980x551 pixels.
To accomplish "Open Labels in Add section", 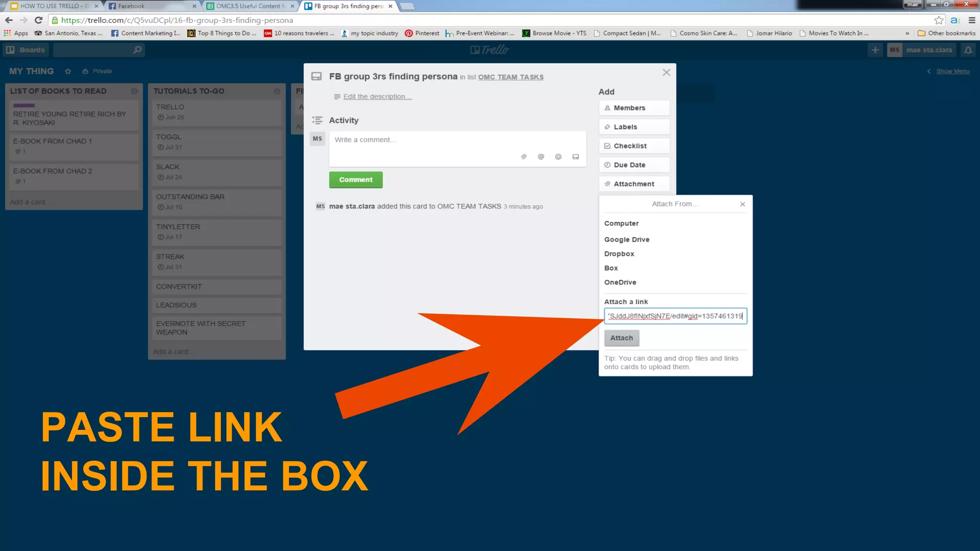I will click(x=634, y=127).
